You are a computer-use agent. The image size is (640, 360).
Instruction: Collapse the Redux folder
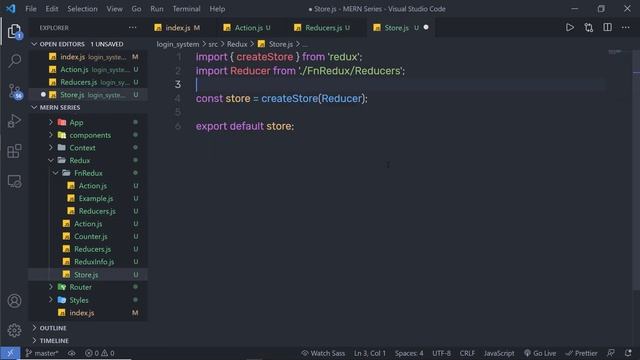coord(51,160)
